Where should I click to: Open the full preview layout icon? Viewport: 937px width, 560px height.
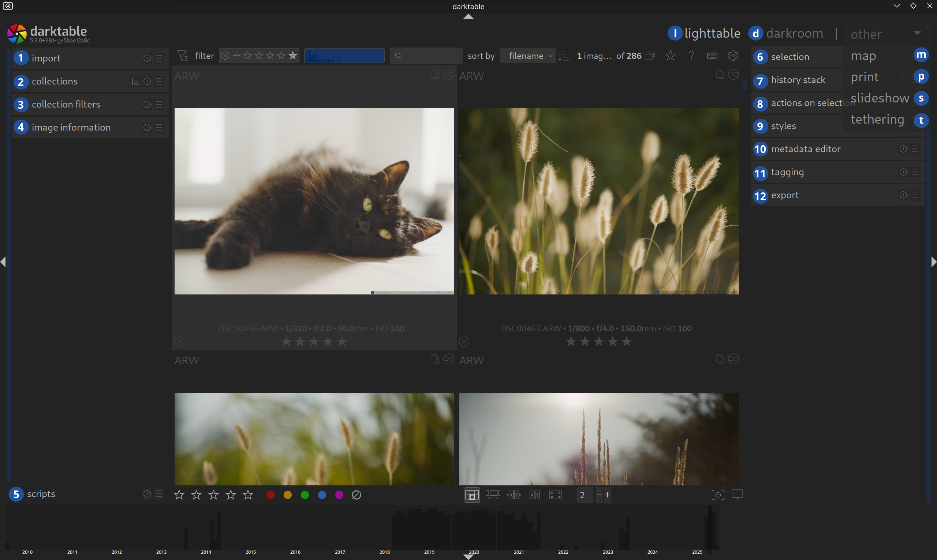555,495
